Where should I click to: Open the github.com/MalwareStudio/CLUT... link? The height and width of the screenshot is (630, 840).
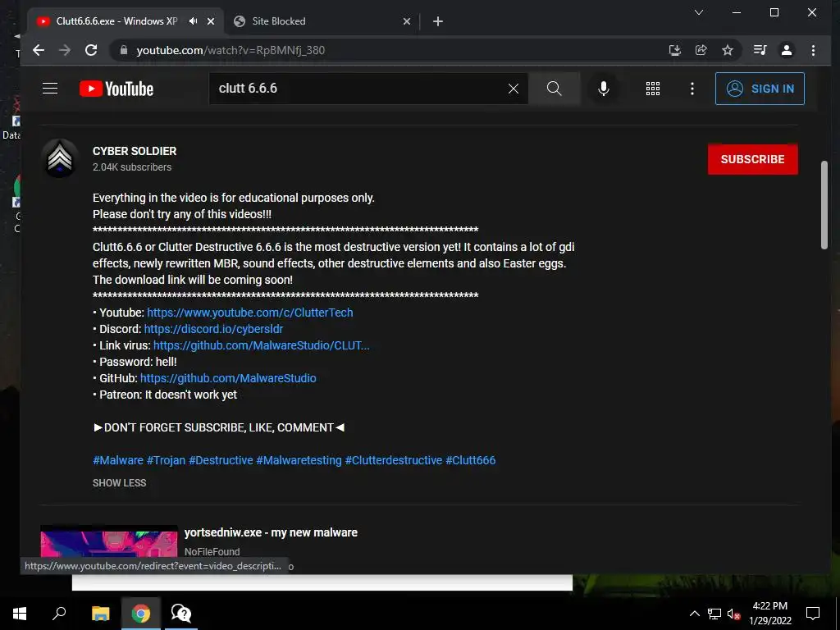(x=262, y=345)
